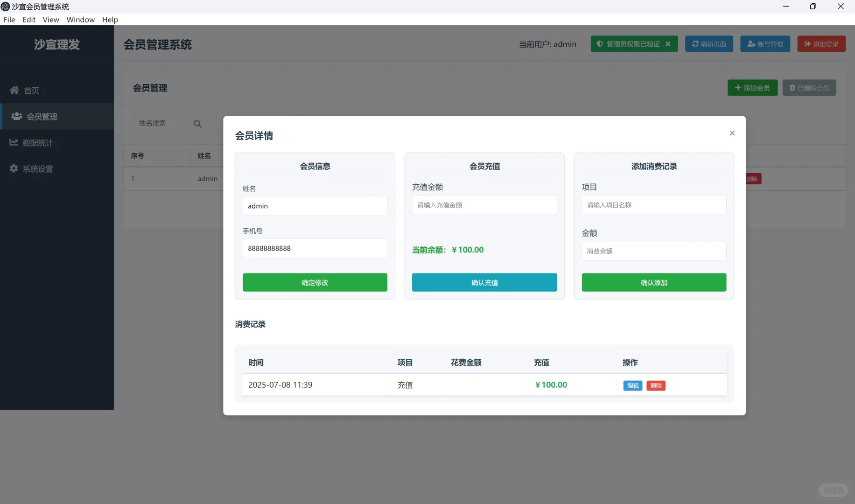The height and width of the screenshot is (504, 855).
Task: Click the logout icon on 退出登录 button
Action: click(807, 43)
